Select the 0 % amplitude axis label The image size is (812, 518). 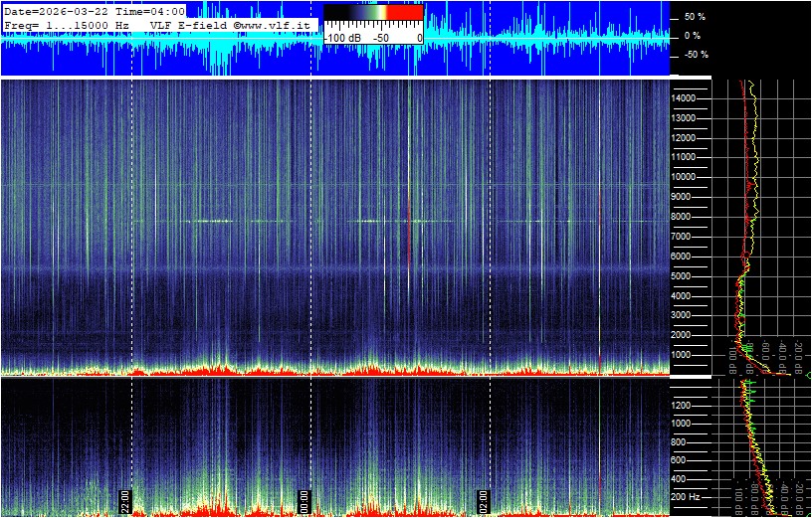click(694, 36)
